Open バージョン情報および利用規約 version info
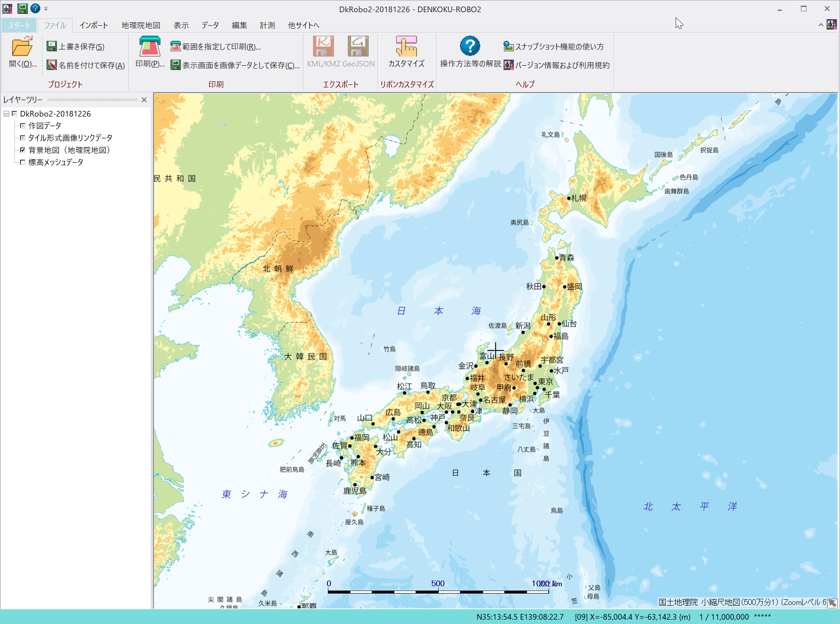Viewport: 840px width, 624px height. click(557, 65)
